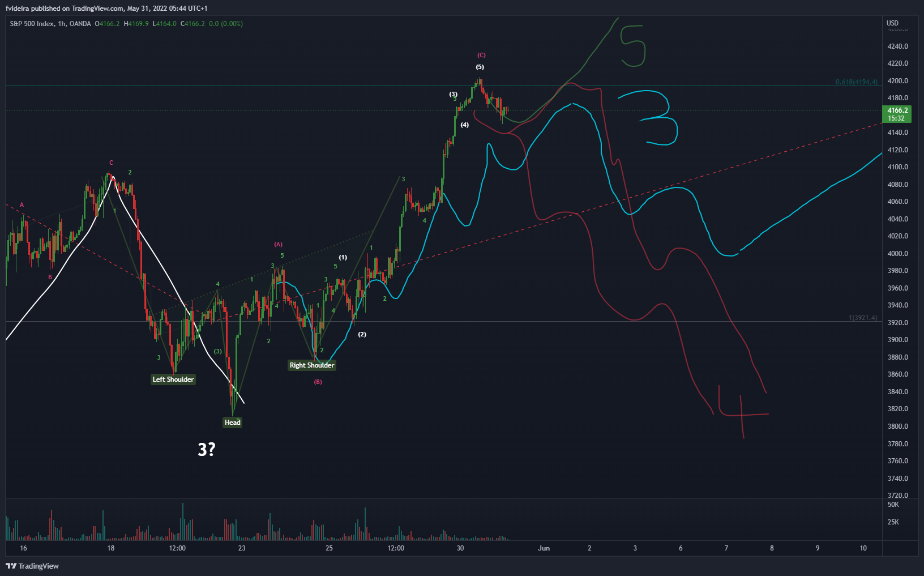
Task: Select the pink (B) label under Right Shoulder
Action: click(x=318, y=382)
